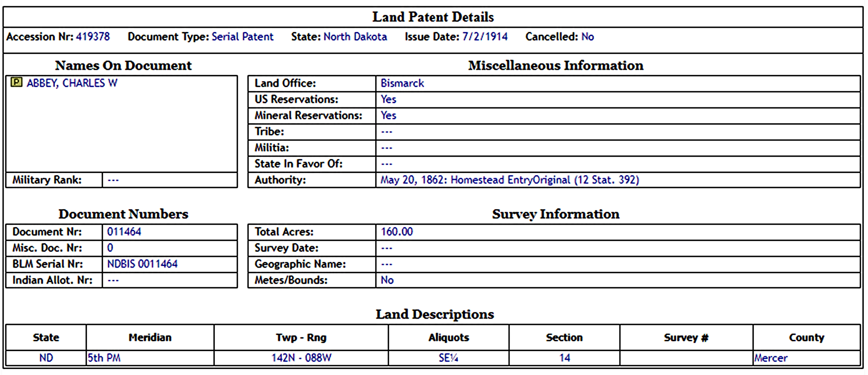Click the North Dakota state value
This screenshot has width=868, height=375.
355,36
